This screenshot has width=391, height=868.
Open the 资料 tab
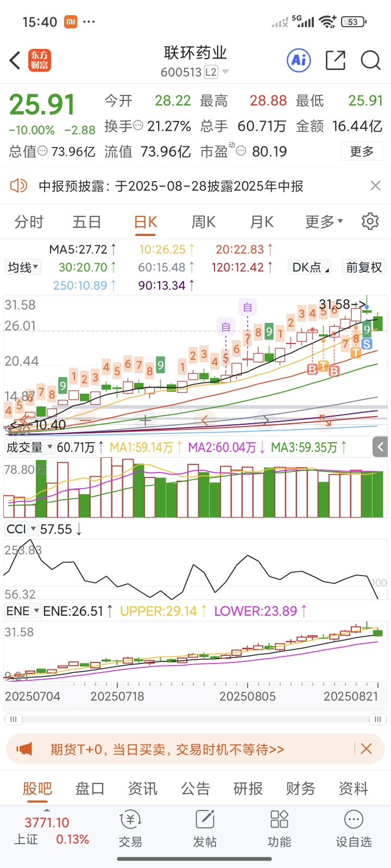[354, 788]
